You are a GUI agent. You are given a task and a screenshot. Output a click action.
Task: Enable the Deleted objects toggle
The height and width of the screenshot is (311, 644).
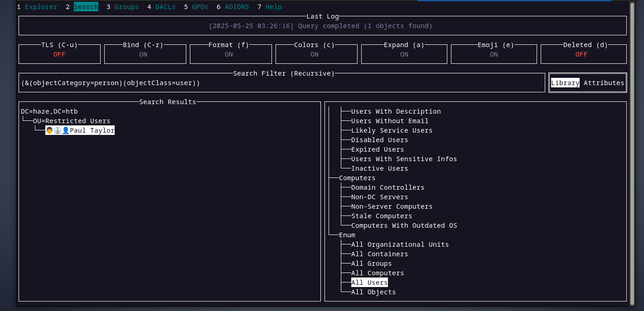click(x=581, y=54)
